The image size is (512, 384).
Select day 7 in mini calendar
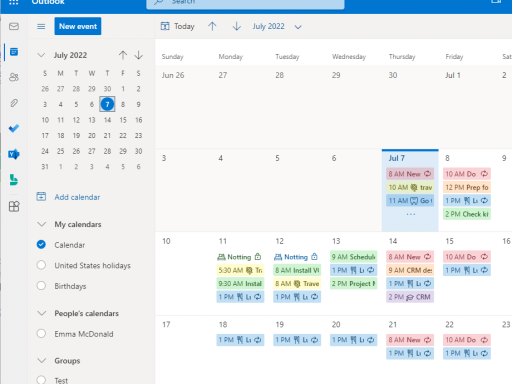(x=107, y=104)
